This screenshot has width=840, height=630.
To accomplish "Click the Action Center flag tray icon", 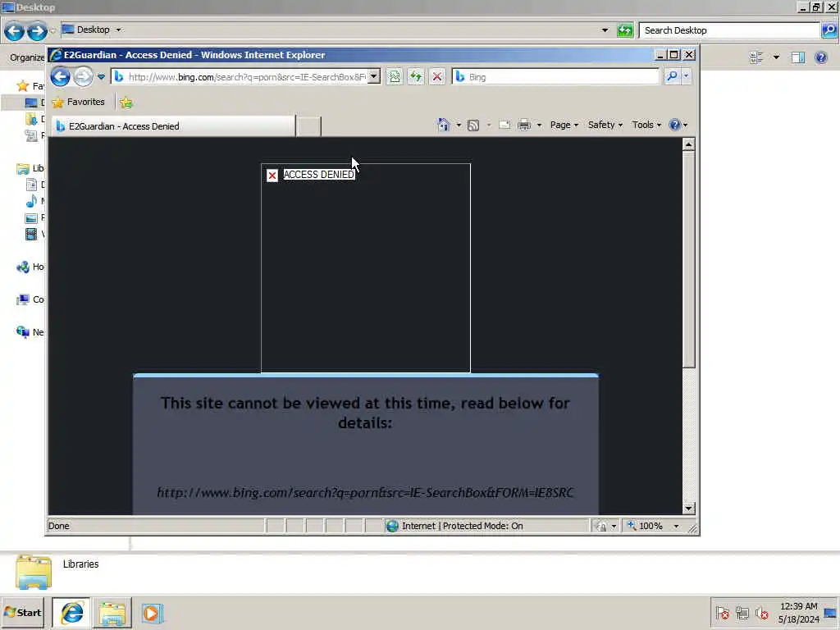I will [722, 613].
